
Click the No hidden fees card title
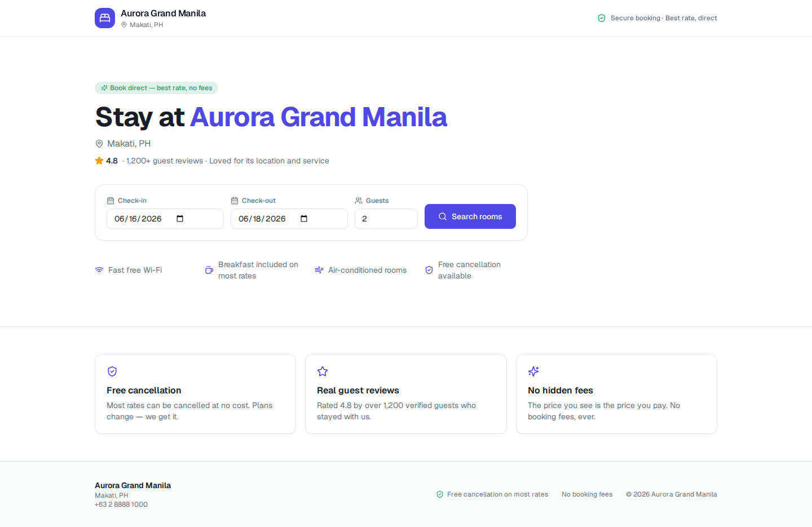coord(561,390)
